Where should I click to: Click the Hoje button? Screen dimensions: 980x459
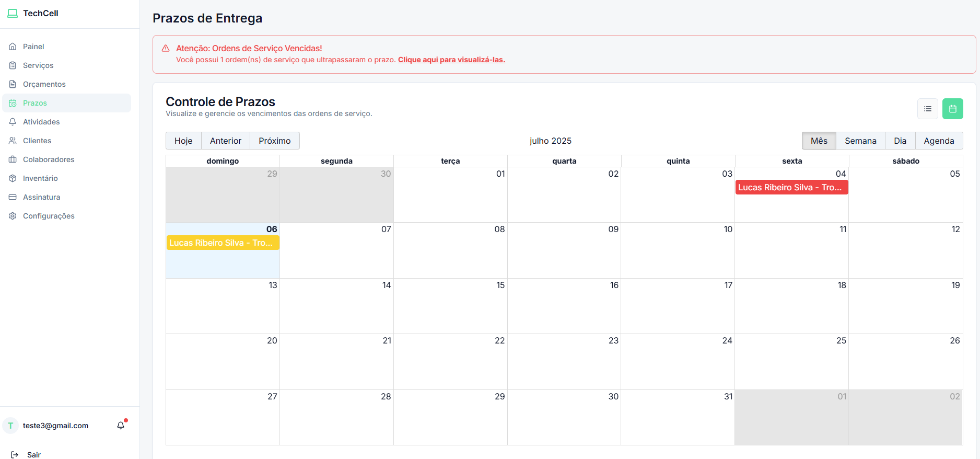point(183,141)
